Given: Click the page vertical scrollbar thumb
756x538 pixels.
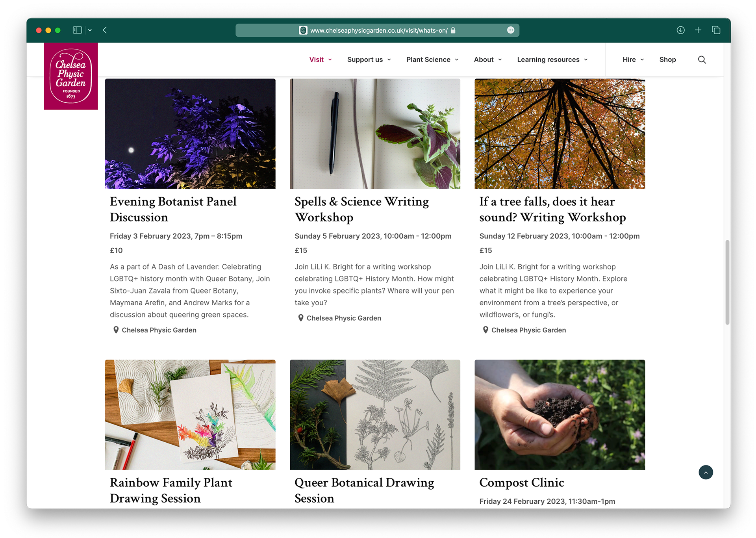Looking at the screenshot, I should pos(727,282).
